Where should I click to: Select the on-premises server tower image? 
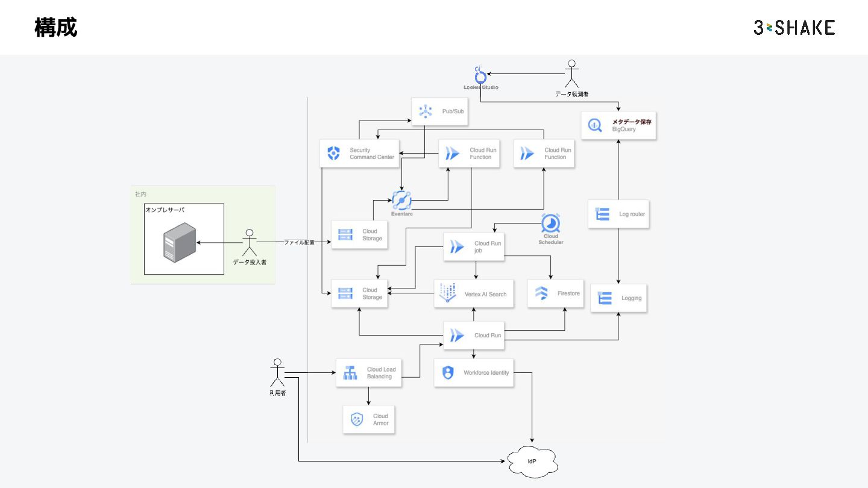click(x=180, y=242)
